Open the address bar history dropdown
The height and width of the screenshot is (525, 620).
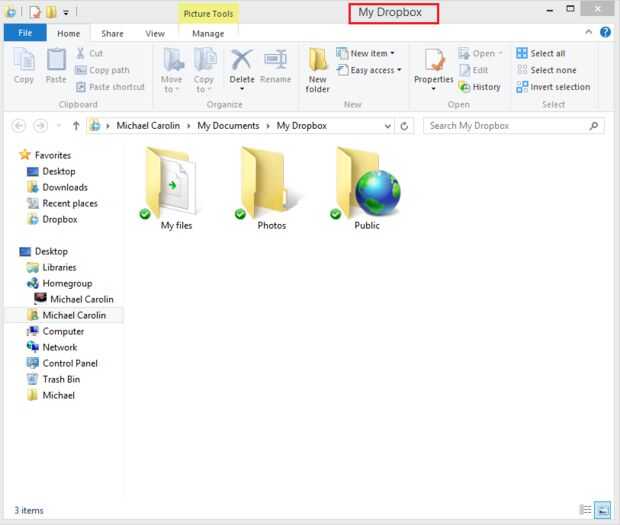point(388,126)
